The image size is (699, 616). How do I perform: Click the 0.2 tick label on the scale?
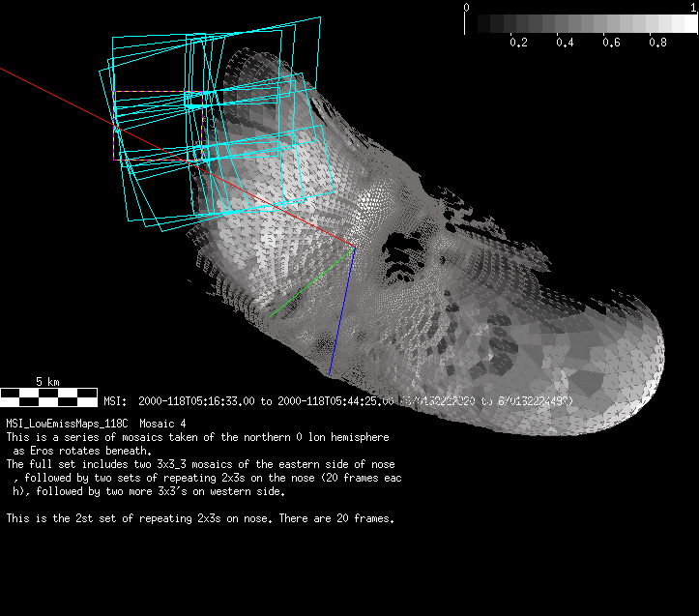518,43
